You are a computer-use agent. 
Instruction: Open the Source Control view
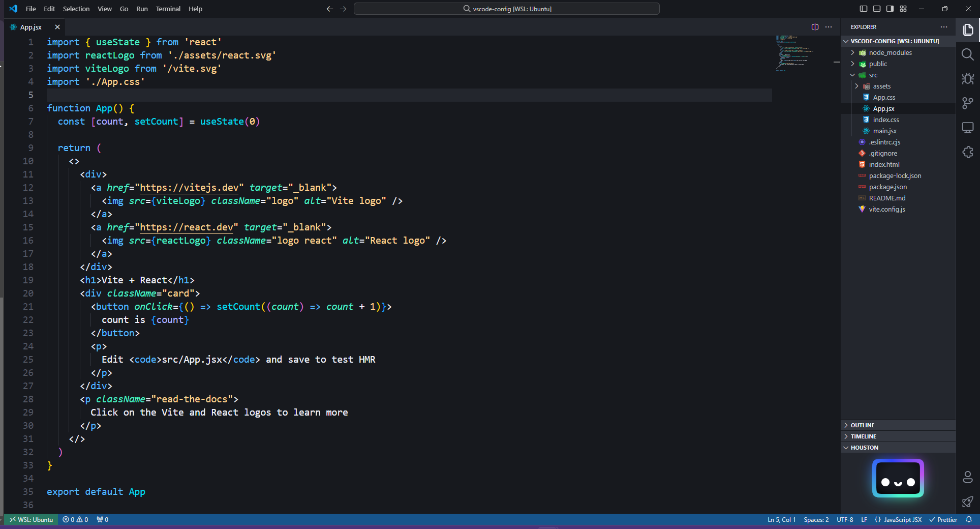[967, 103]
